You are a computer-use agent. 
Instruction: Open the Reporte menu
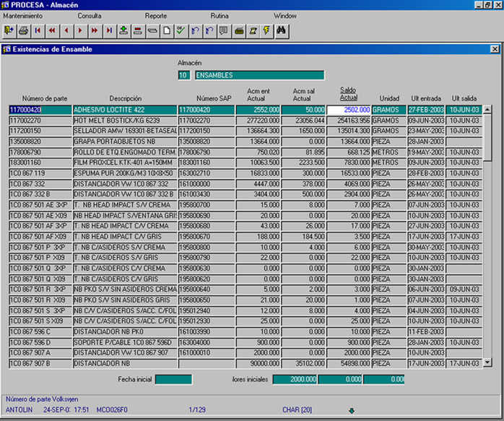point(155,15)
